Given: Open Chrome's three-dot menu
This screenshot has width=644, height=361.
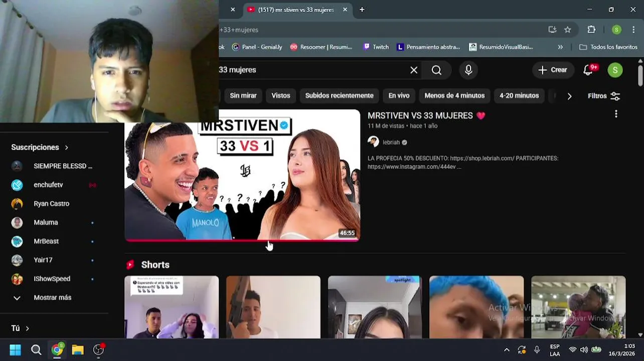Looking at the screenshot, I should pos(634,30).
